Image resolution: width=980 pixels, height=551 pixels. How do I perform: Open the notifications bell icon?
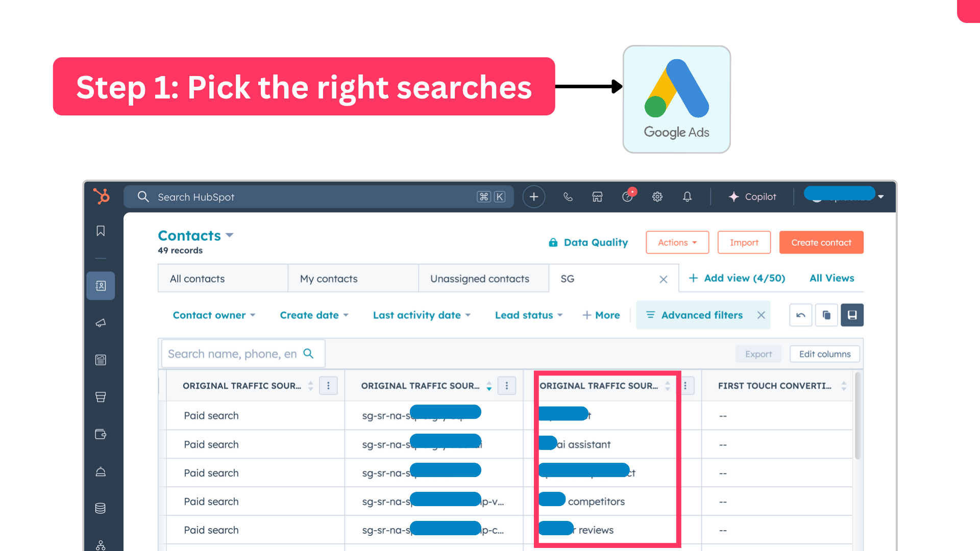pyautogui.click(x=688, y=197)
